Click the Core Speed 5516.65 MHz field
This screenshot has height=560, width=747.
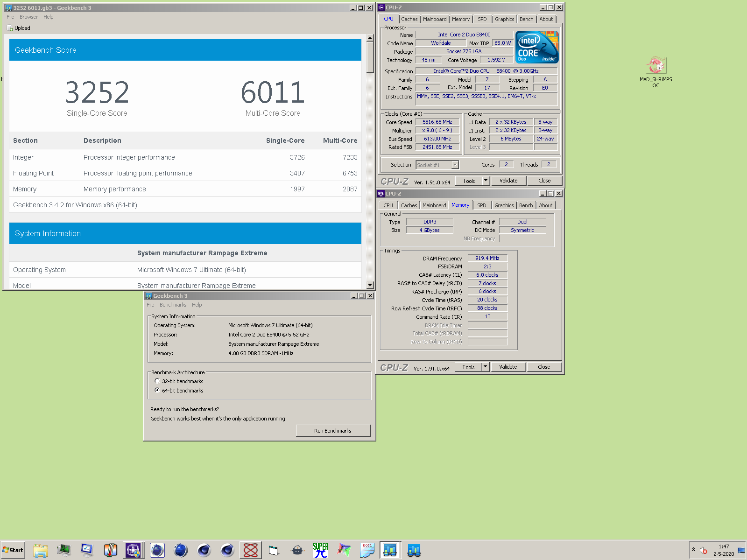[x=437, y=122]
